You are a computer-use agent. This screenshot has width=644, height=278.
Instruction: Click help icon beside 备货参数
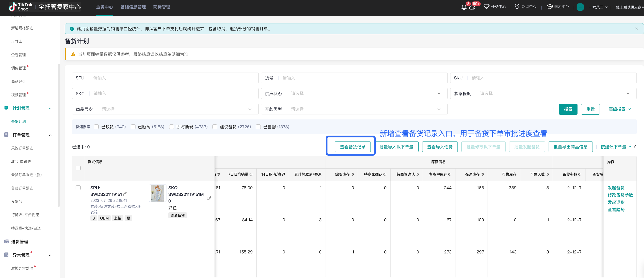tap(580, 174)
